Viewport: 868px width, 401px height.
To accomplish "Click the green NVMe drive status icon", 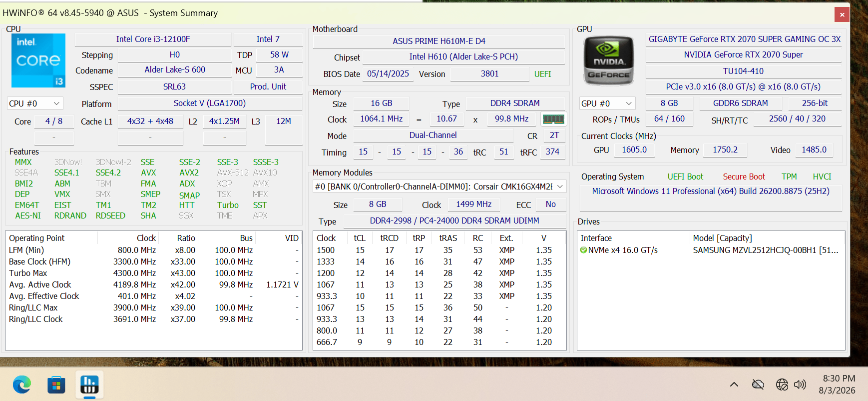I will click(x=583, y=250).
